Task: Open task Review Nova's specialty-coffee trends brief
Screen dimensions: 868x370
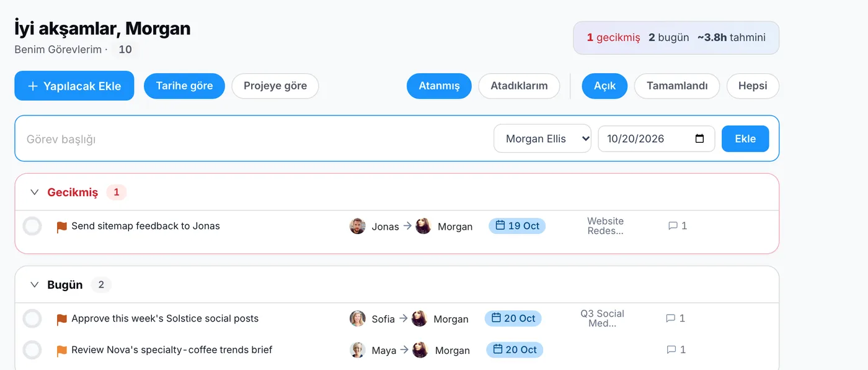Action: (172, 350)
